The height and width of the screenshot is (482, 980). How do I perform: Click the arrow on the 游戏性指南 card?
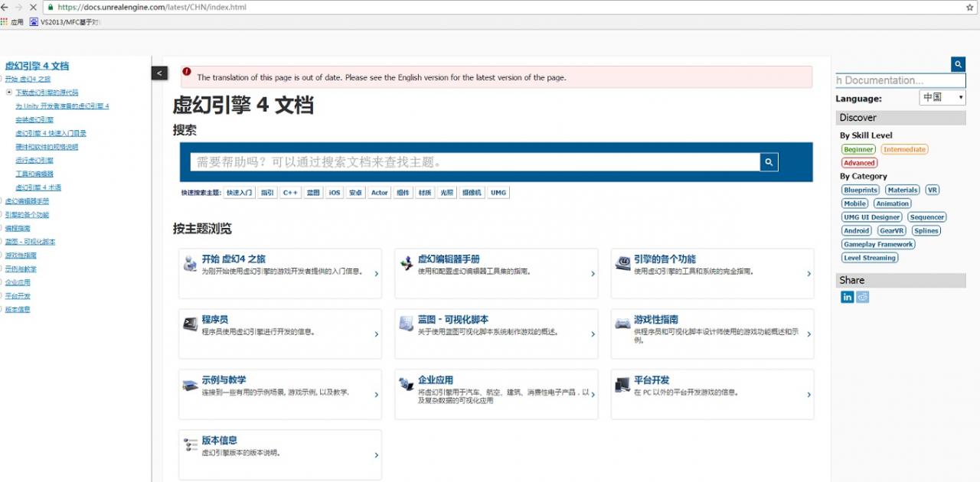point(808,334)
